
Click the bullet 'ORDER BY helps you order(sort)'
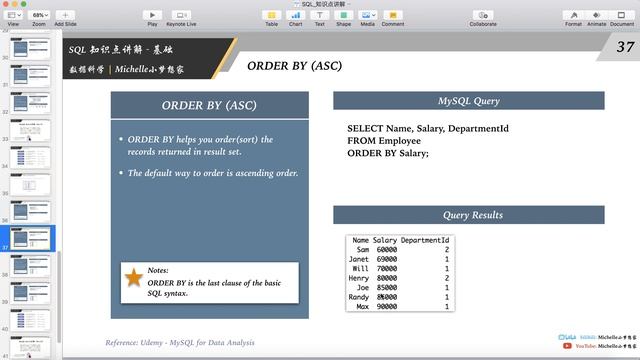(x=200, y=145)
